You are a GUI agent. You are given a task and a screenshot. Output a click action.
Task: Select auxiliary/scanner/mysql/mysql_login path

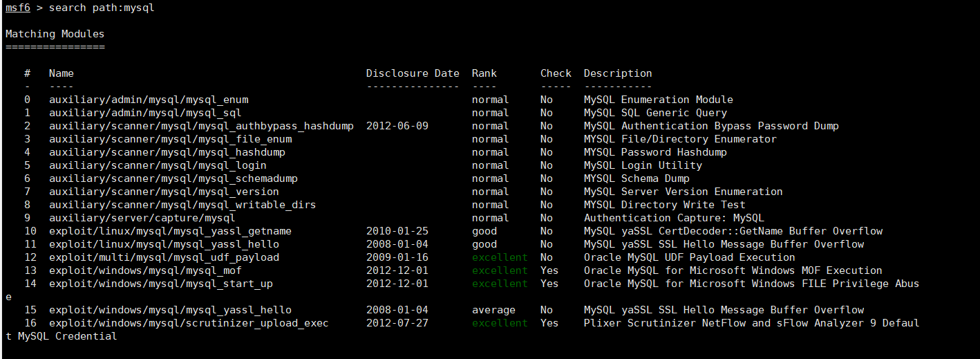pyautogui.click(x=158, y=165)
